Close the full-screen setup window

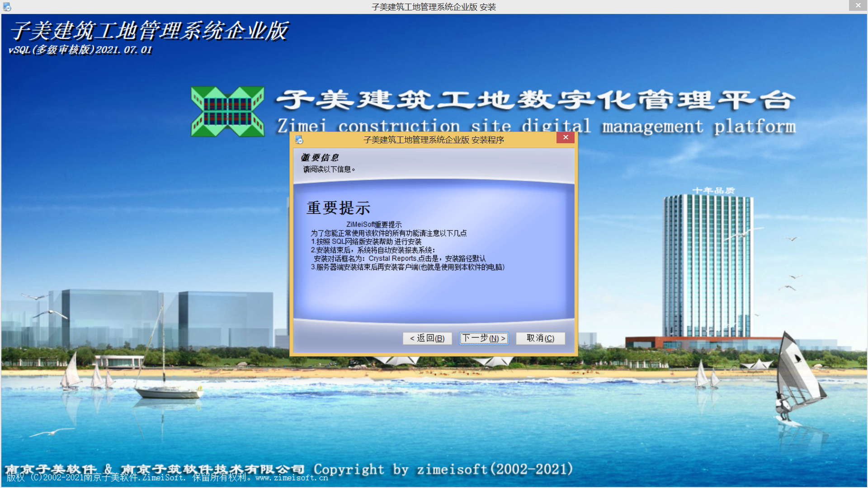pyautogui.click(x=858, y=5)
